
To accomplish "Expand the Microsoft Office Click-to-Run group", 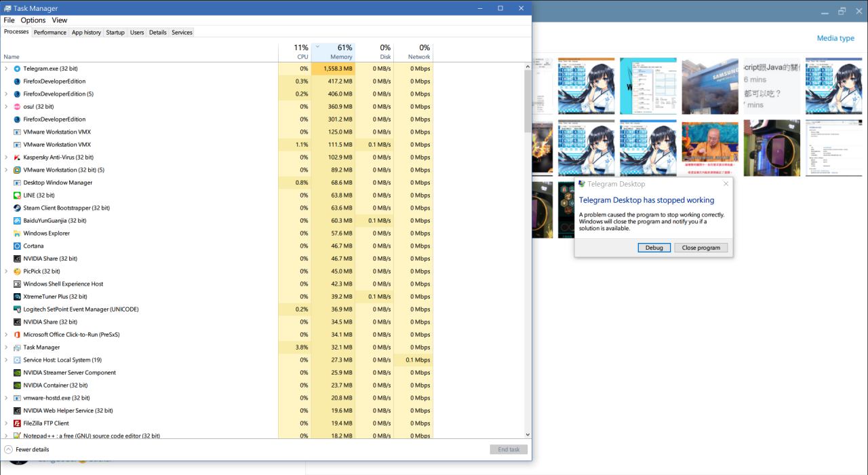I will (x=6, y=335).
